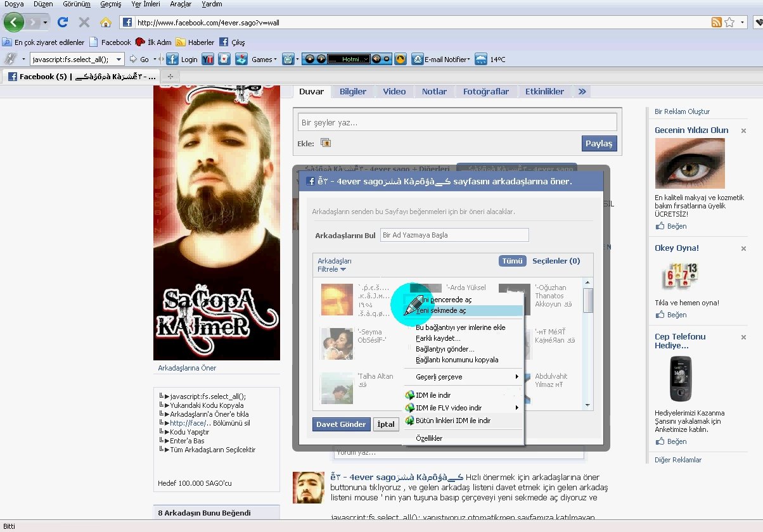The width and height of the screenshot is (763, 532).
Task: Close the Cep Telefonu Hediye ad
Action: (x=743, y=337)
